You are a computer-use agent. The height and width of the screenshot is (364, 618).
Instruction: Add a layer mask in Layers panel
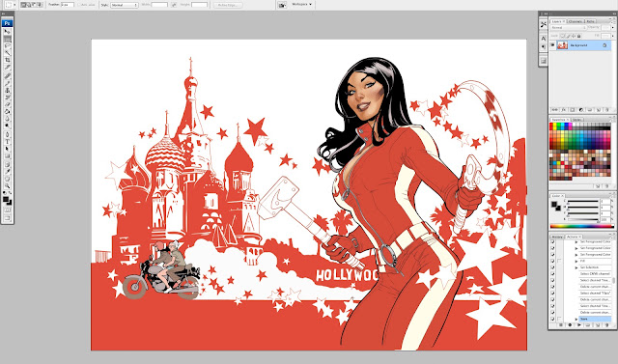[x=573, y=109]
